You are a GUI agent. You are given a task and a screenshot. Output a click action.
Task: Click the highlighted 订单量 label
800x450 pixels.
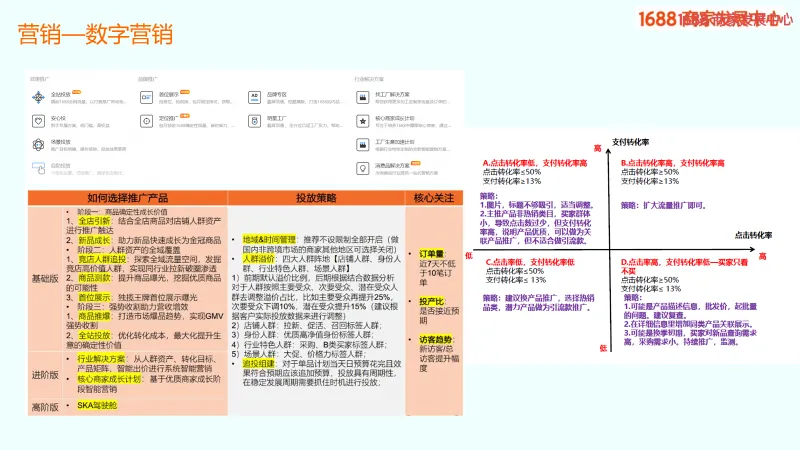431,254
